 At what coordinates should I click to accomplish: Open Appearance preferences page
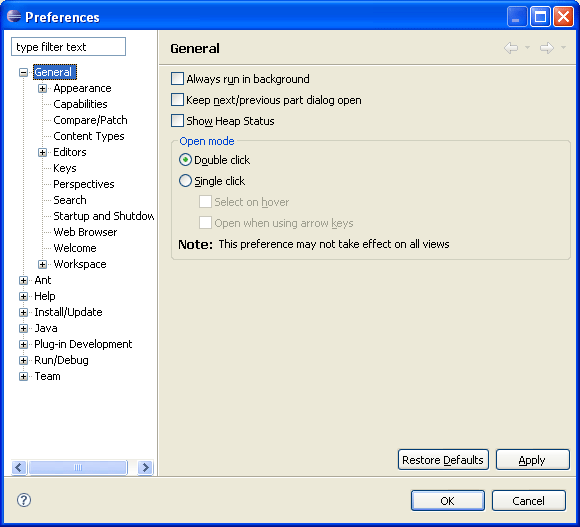(x=82, y=88)
